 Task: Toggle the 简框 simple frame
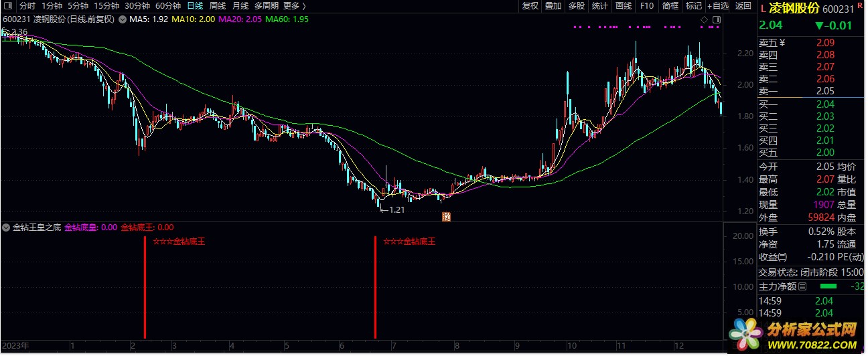click(670, 6)
